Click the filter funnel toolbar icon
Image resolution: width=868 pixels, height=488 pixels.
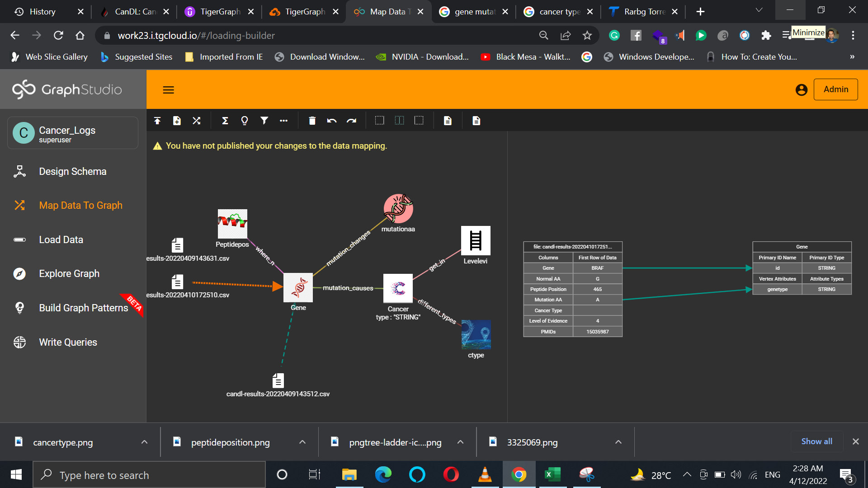[x=264, y=121]
